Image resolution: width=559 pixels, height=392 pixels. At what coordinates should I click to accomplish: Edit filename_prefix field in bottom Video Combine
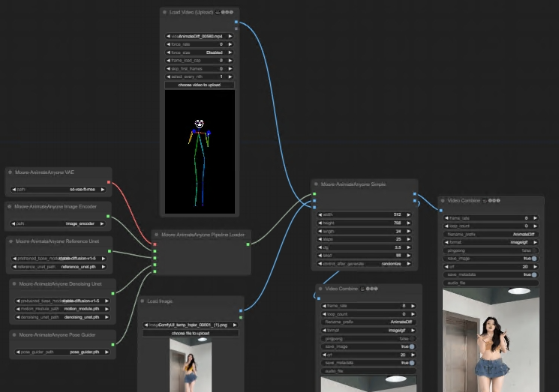pyautogui.click(x=368, y=322)
